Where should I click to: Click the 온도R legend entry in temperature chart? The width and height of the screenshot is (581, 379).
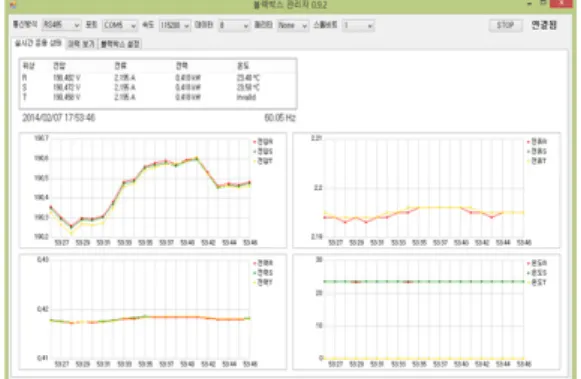(x=537, y=263)
